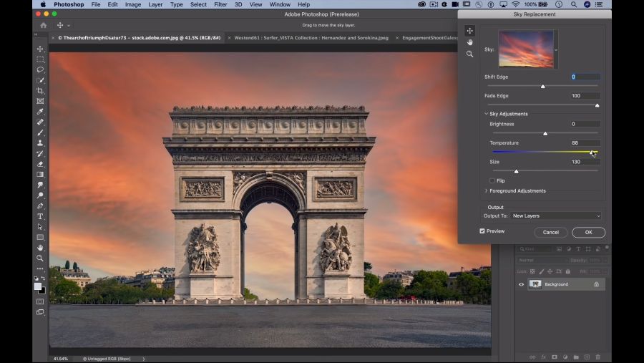Collapse the Sky Adjustments section
The width and height of the screenshot is (644, 363).
tap(487, 114)
